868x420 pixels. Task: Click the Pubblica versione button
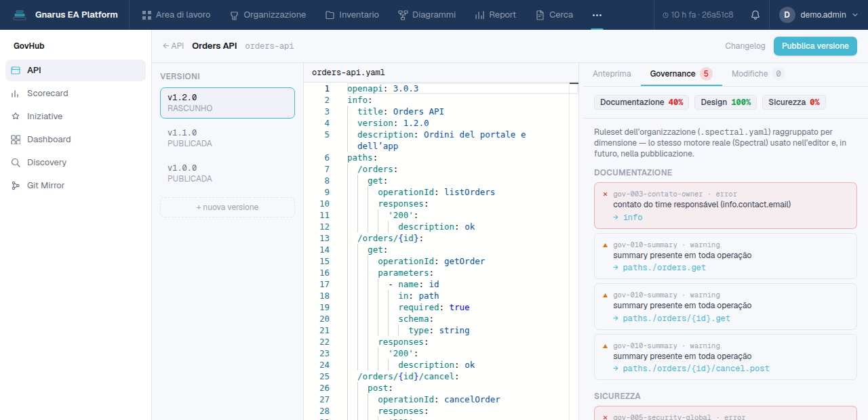coord(815,46)
